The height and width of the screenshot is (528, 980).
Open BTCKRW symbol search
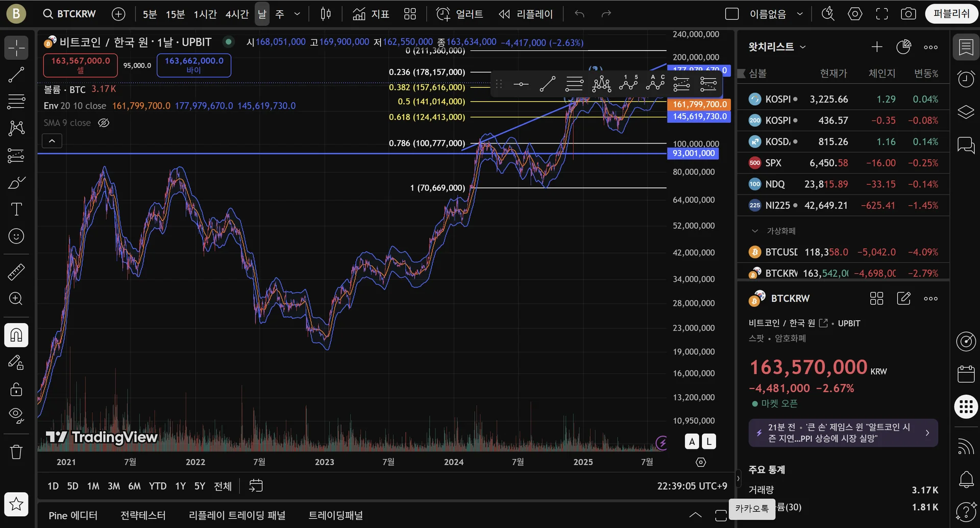(x=69, y=14)
